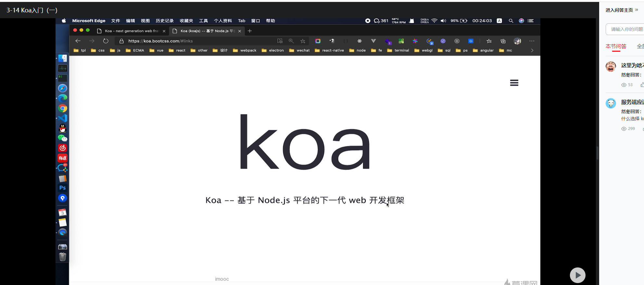Open the 'webpack' bookmarks folder
Viewport: 644px width, 285px height.
[245, 50]
